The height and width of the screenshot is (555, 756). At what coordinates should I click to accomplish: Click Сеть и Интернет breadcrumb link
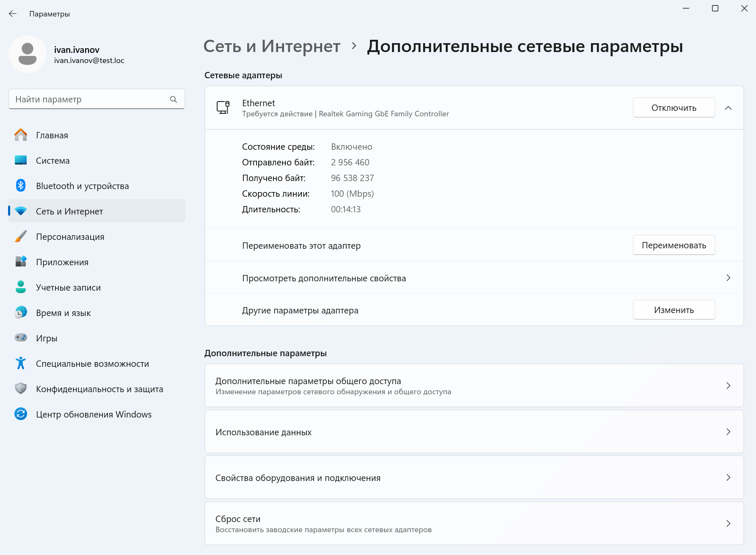[272, 46]
